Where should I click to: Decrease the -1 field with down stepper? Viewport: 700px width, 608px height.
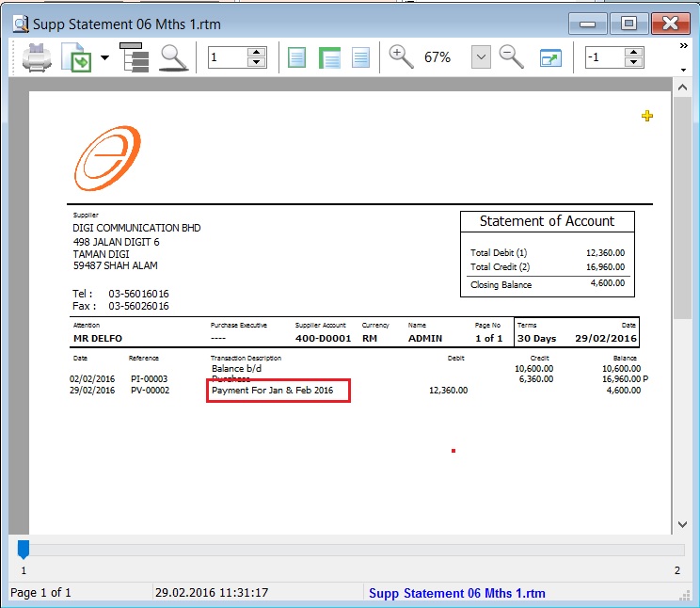[634, 63]
